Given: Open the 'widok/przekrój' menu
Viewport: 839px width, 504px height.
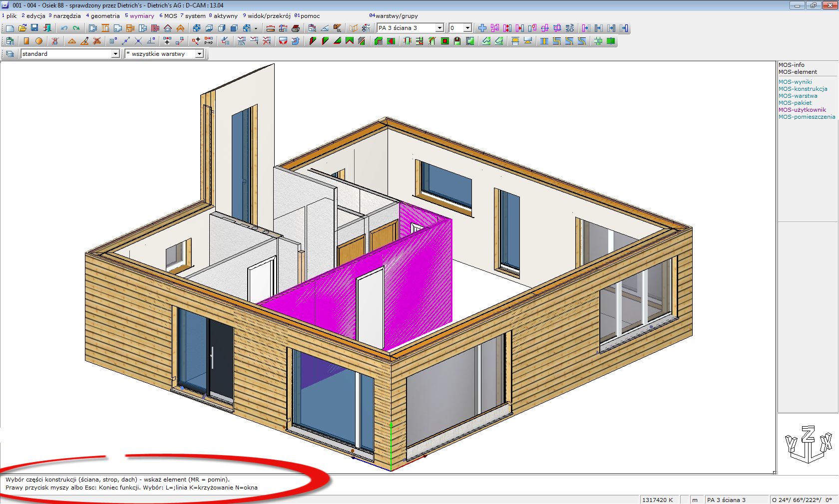Looking at the screenshot, I should [x=269, y=16].
